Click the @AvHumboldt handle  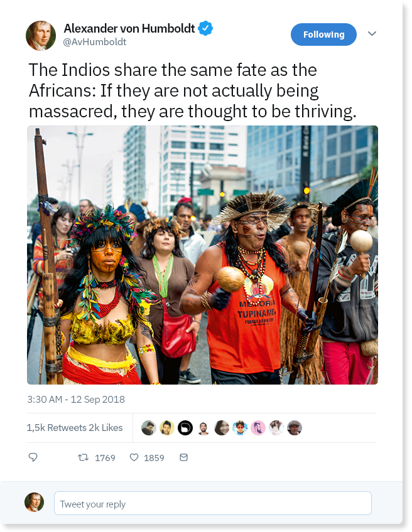[95, 42]
